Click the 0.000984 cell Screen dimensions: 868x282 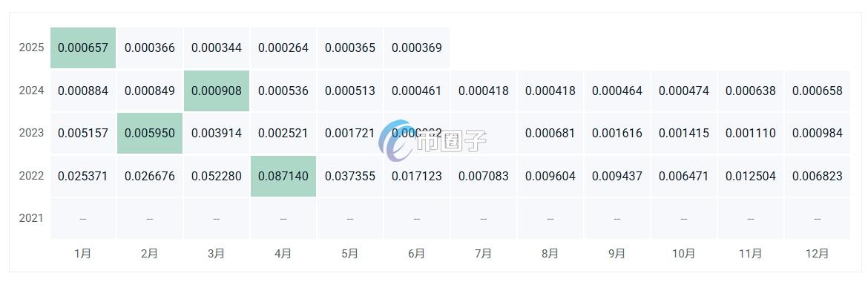(818, 133)
